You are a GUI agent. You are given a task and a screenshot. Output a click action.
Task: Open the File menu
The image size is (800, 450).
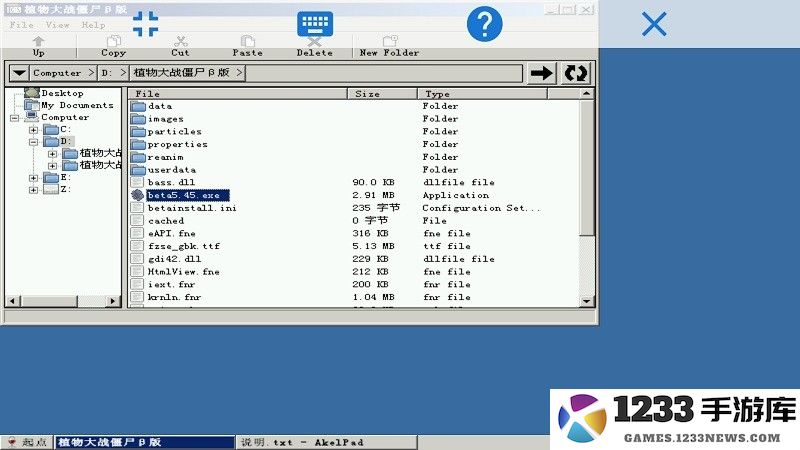22,25
